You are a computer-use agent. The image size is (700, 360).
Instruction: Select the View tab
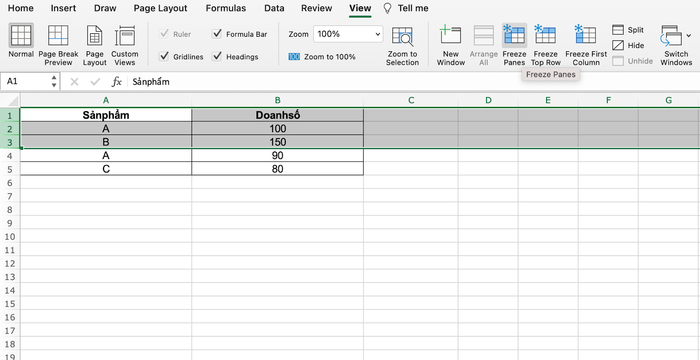point(360,8)
